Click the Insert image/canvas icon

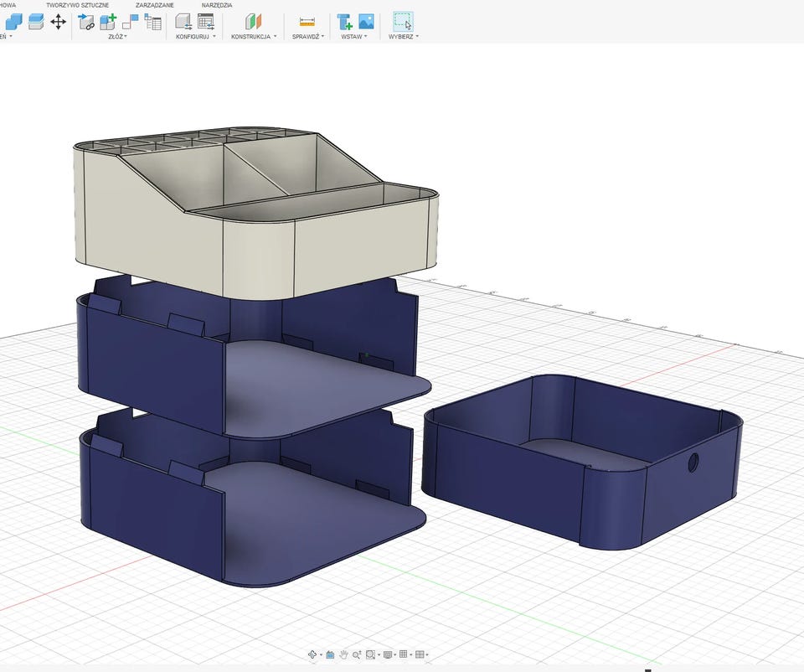366,22
